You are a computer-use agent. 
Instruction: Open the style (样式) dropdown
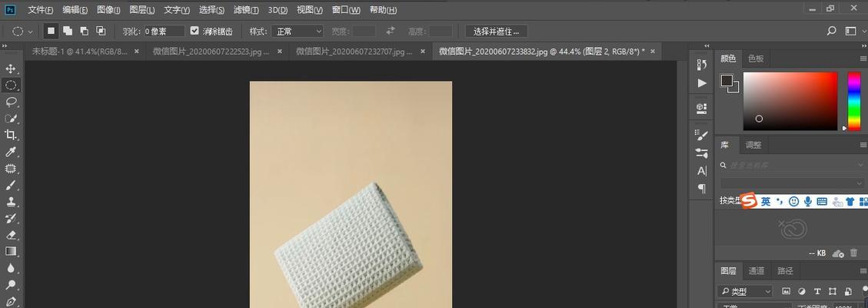tap(297, 32)
